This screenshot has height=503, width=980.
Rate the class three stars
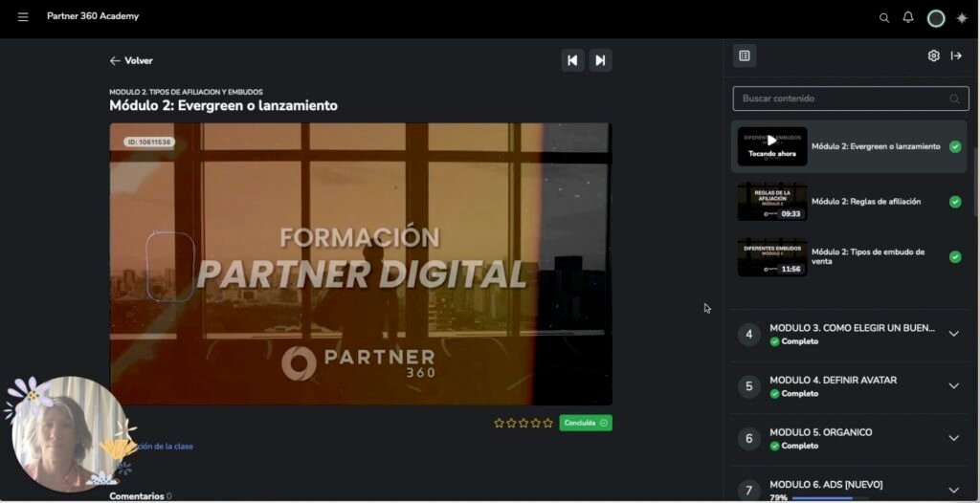[x=523, y=423]
